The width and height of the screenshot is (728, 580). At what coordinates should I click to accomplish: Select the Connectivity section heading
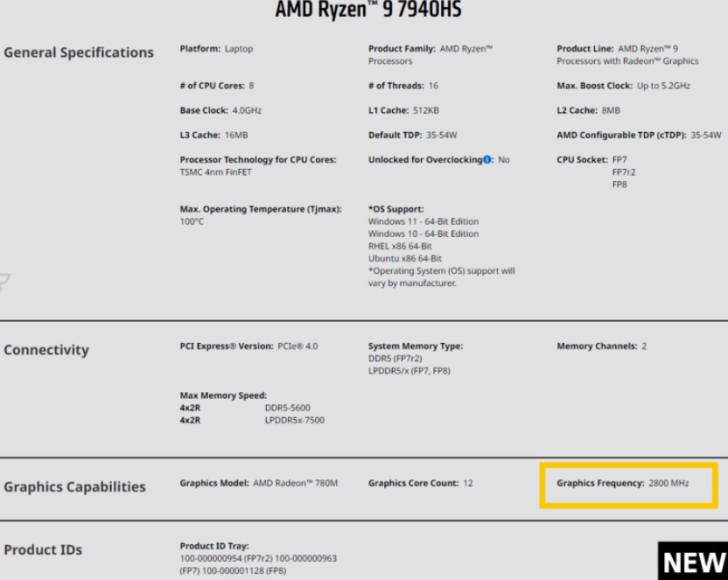tap(46, 350)
